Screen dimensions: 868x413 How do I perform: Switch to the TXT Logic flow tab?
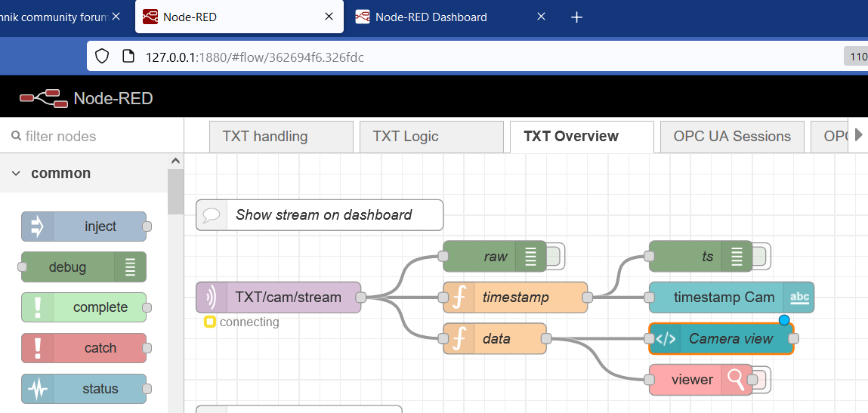tap(431, 137)
